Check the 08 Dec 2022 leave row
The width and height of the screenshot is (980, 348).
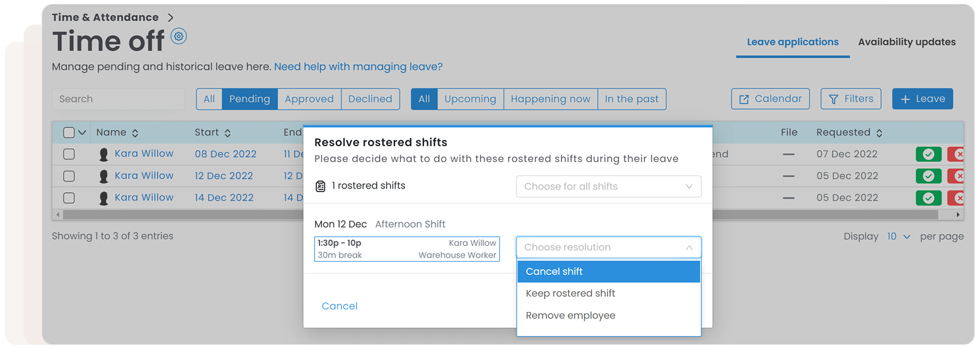click(69, 154)
